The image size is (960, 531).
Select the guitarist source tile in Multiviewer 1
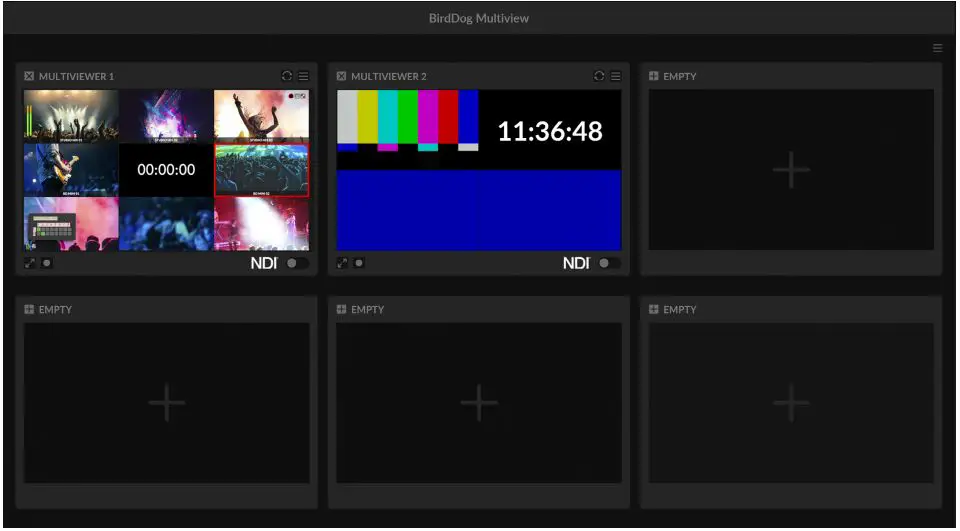pyautogui.click(x=72, y=170)
